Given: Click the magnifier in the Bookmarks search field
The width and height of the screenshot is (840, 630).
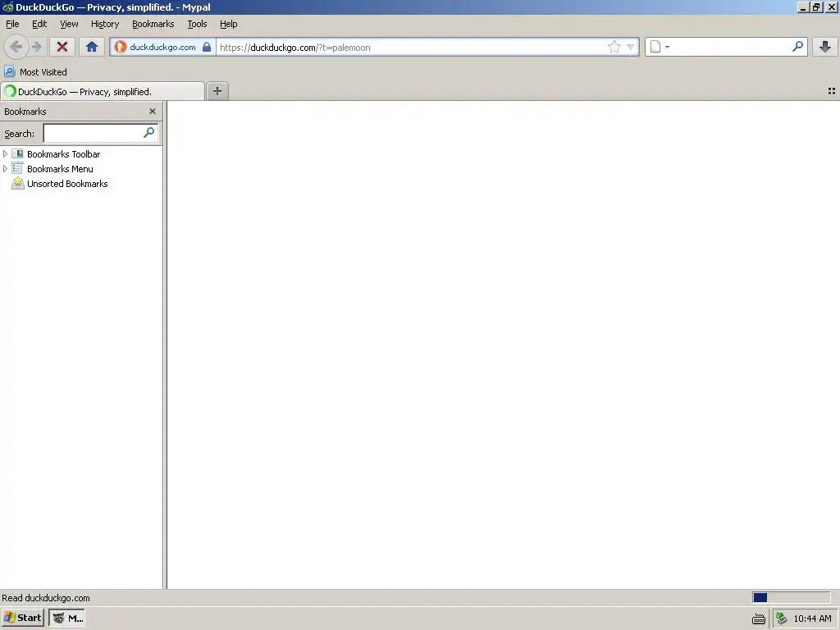Looking at the screenshot, I should click(149, 132).
